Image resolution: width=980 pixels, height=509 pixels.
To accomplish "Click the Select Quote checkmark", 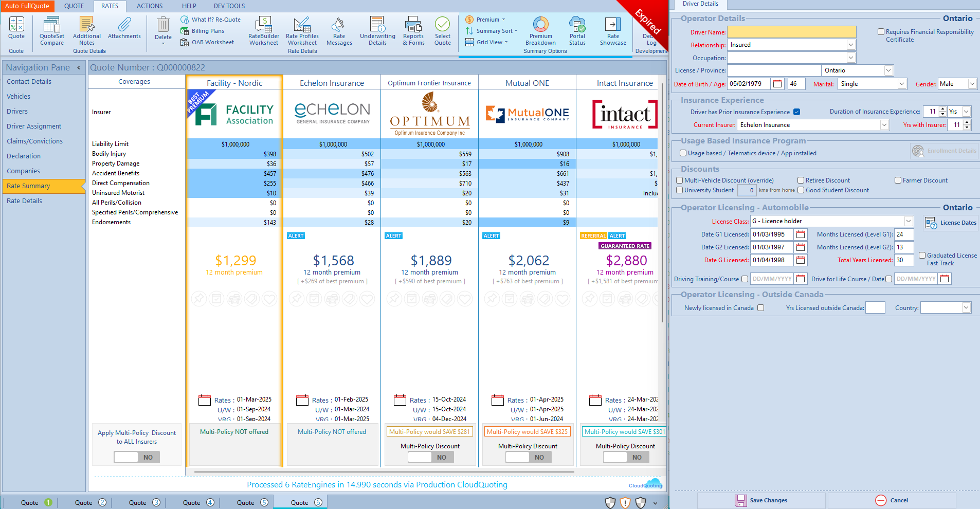I will point(442,24).
